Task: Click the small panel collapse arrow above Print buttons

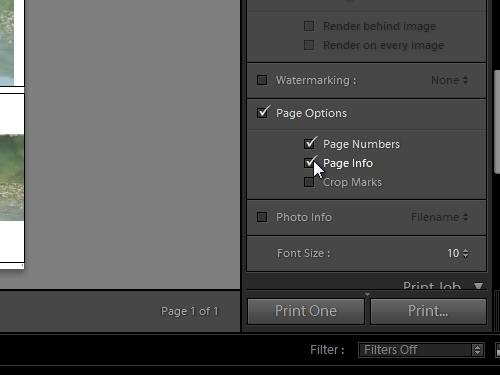Action: pos(367,294)
